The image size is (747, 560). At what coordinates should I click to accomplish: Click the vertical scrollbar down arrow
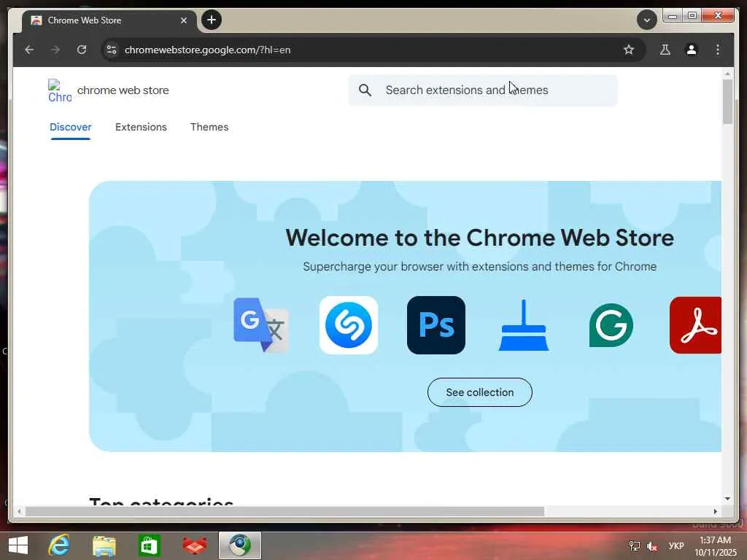point(727,499)
